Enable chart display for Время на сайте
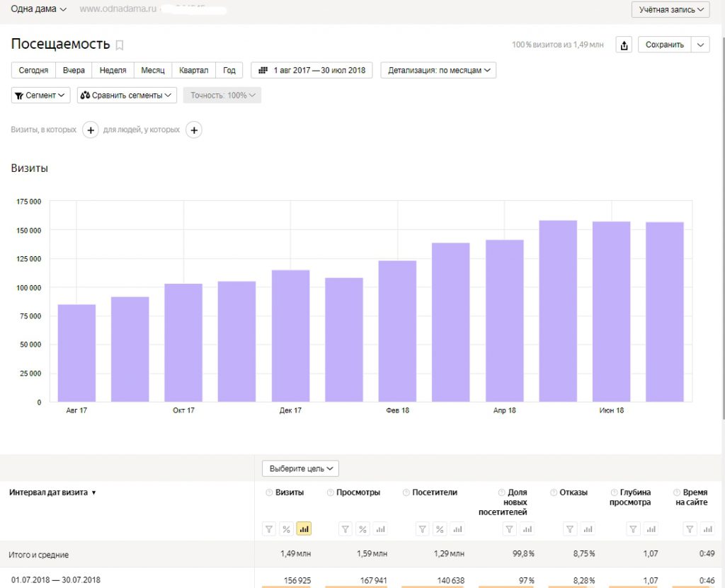725x588 pixels. [x=707, y=529]
